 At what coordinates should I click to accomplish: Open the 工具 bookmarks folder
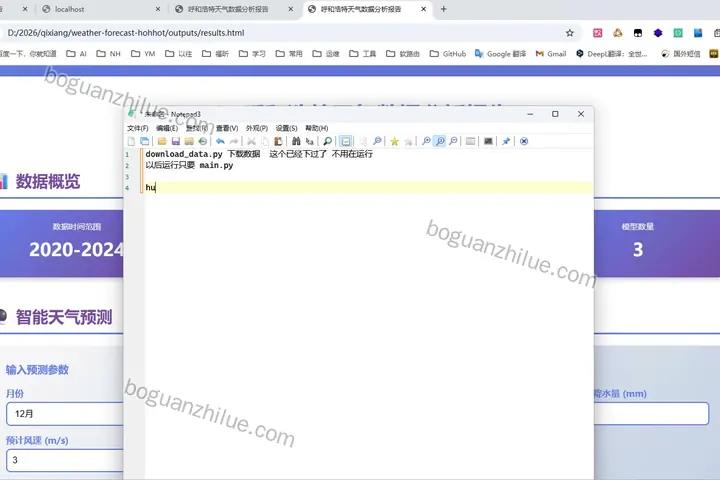click(x=362, y=54)
